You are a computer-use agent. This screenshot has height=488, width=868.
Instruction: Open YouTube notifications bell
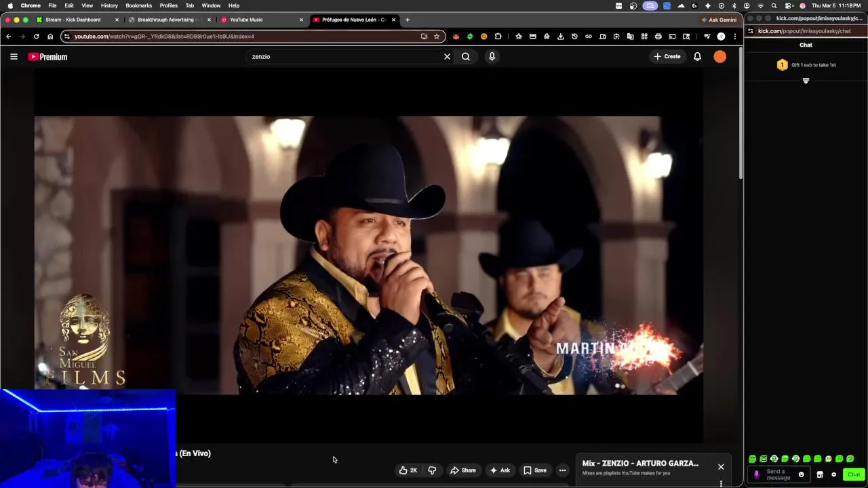coord(697,57)
